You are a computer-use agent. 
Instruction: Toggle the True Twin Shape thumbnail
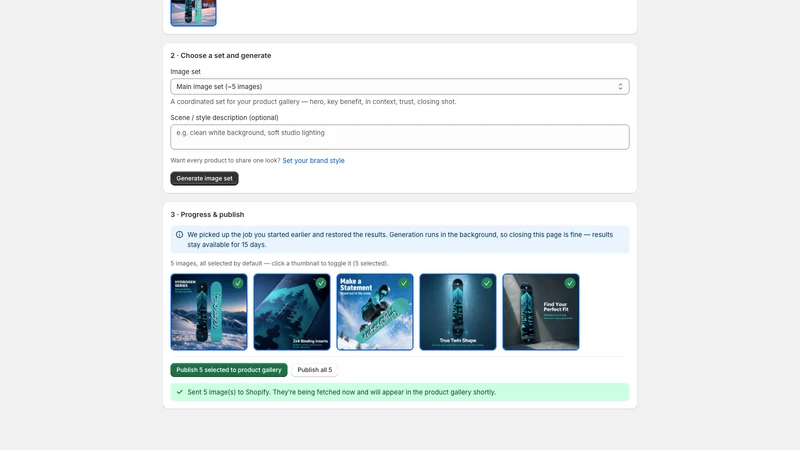point(458,312)
